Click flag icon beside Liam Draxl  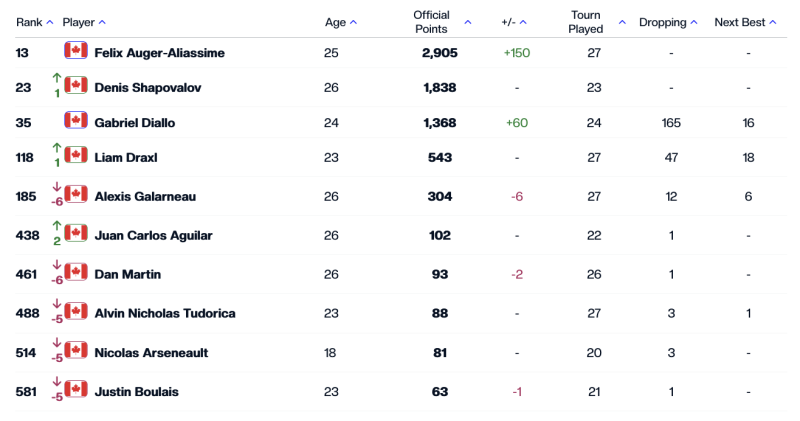pos(76,156)
